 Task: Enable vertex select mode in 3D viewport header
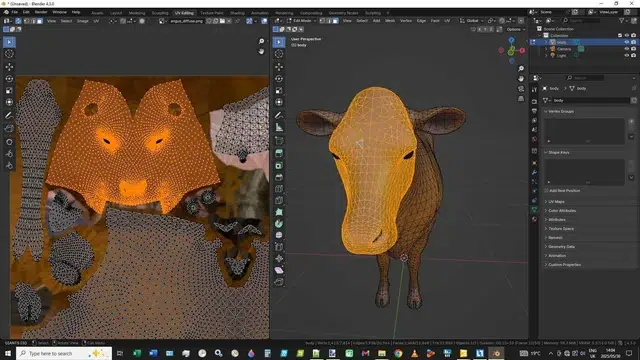coord(323,21)
